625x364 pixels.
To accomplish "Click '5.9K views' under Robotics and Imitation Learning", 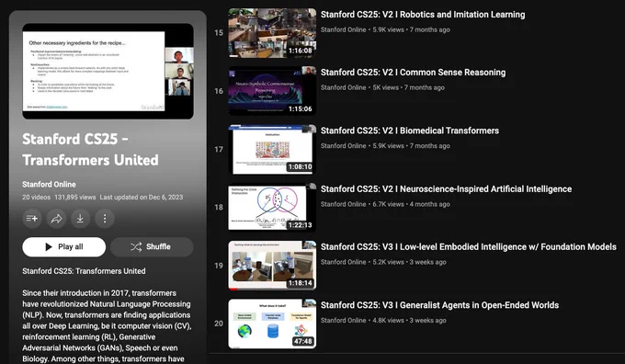I will click(388, 29).
